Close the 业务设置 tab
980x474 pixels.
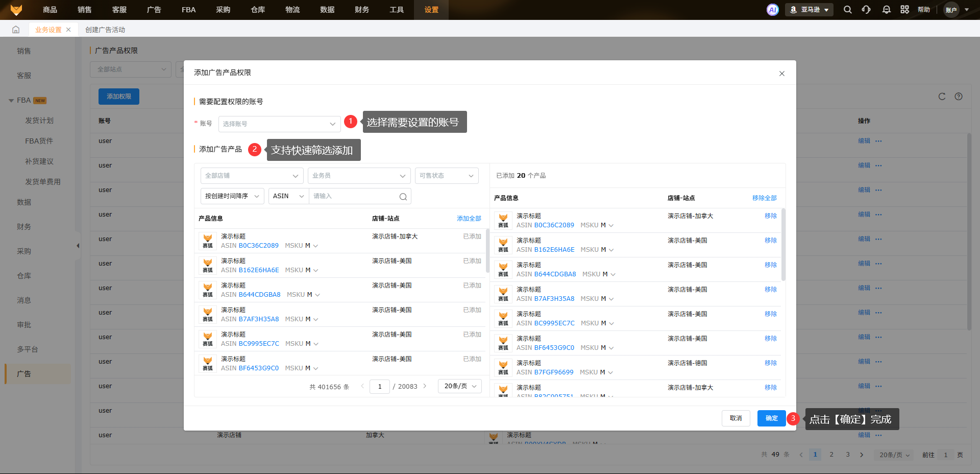click(68, 30)
